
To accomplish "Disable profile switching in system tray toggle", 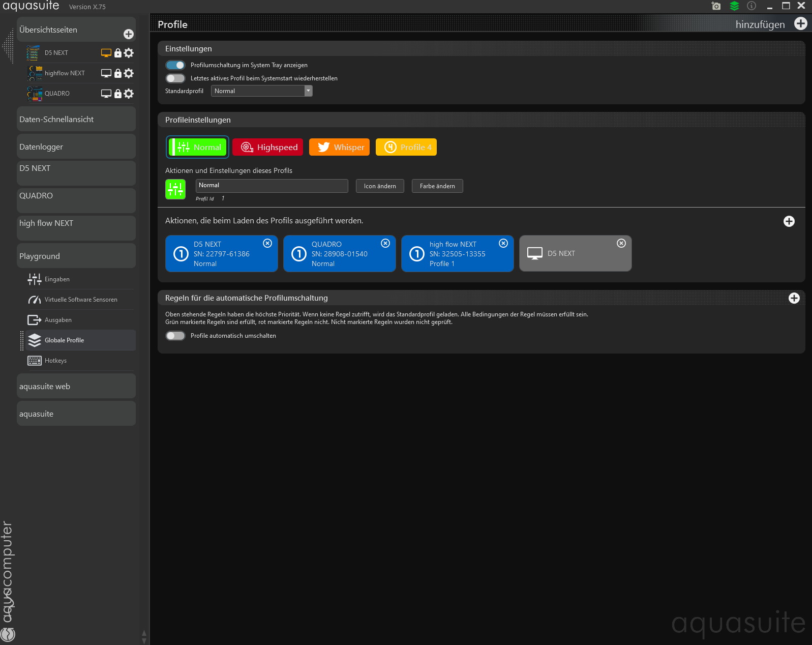I will point(175,65).
